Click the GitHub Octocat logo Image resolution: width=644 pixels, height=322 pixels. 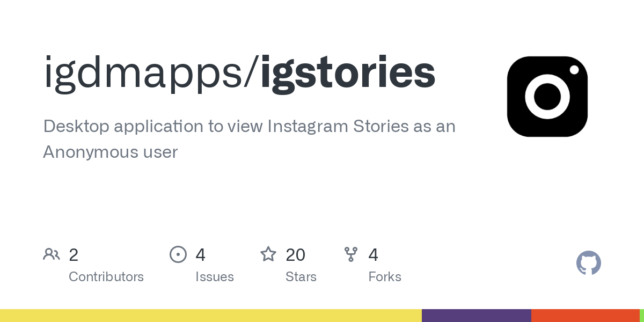tap(589, 263)
